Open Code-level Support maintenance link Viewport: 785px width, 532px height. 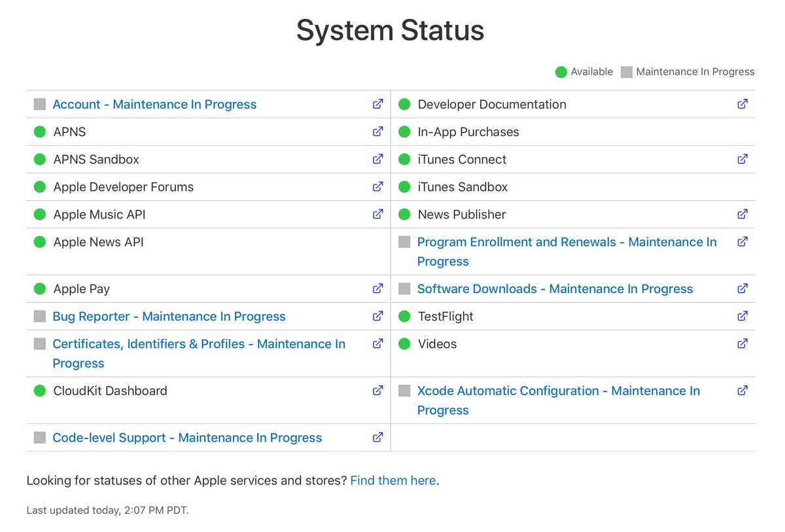tap(187, 438)
